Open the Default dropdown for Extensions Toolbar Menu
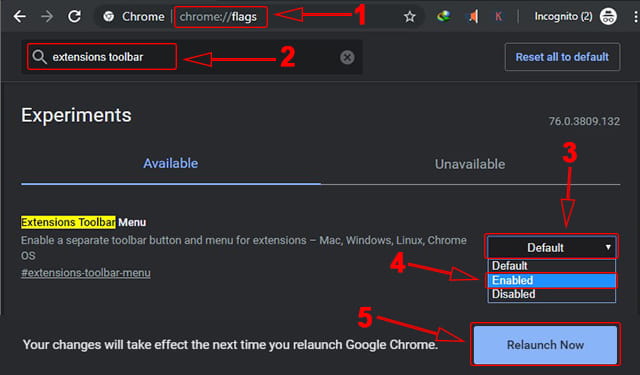 551,247
